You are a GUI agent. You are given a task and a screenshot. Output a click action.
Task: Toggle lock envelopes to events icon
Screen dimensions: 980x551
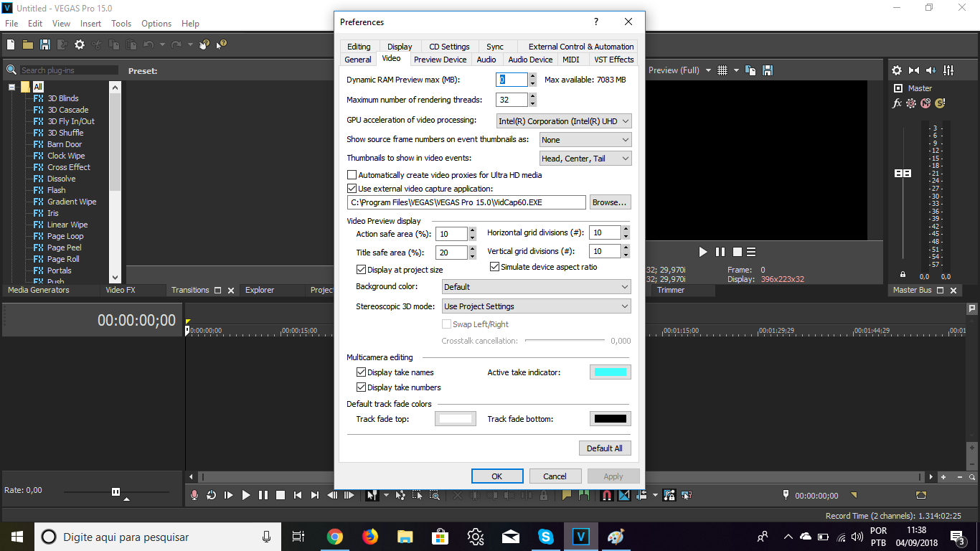click(x=669, y=495)
